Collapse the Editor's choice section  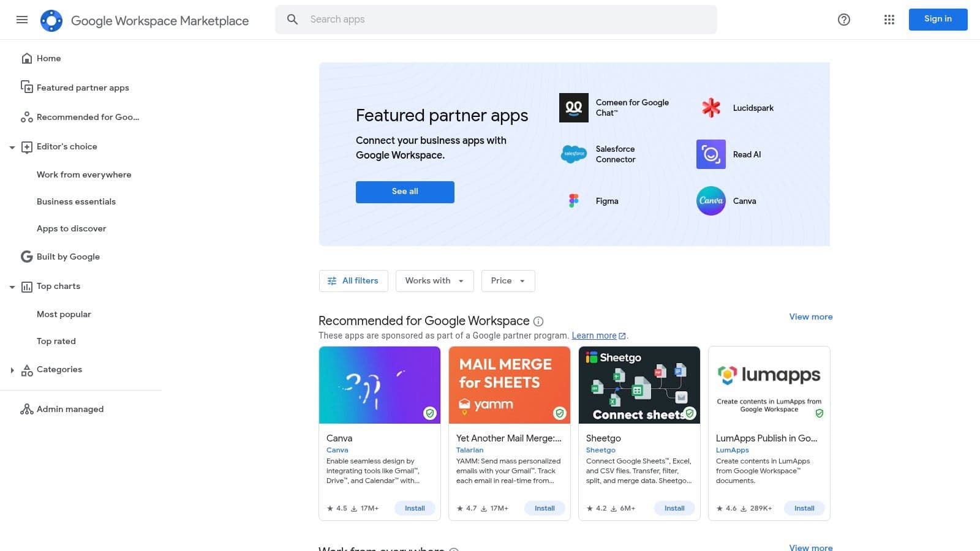[12, 147]
